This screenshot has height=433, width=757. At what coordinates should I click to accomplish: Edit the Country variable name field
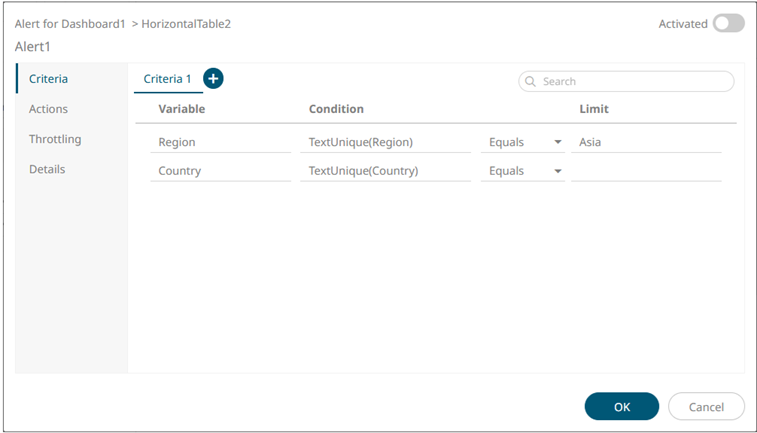click(x=206, y=171)
